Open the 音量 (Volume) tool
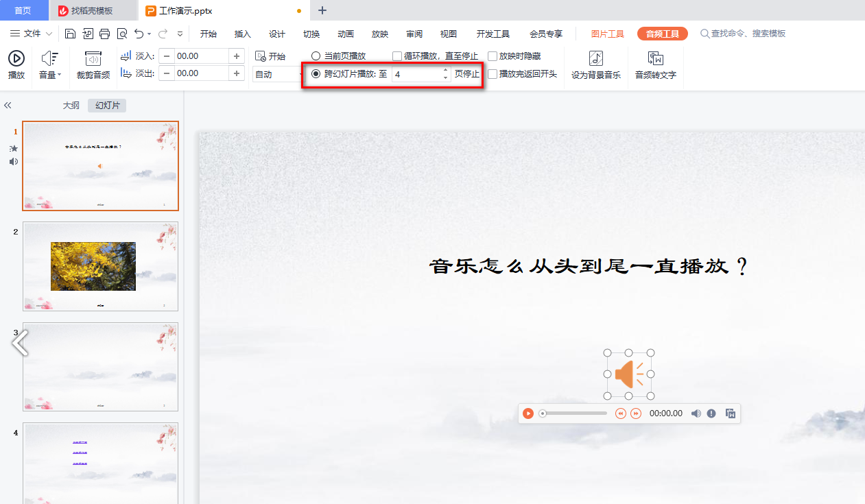This screenshot has width=865, height=504. [x=49, y=64]
